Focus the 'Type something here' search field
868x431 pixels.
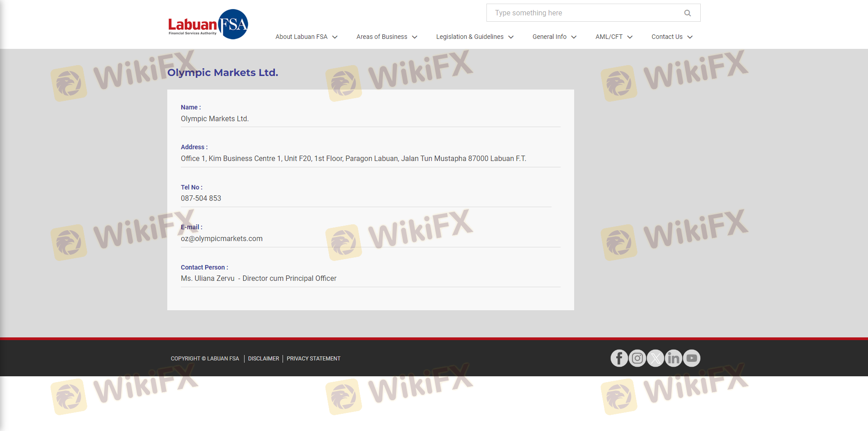click(x=585, y=13)
